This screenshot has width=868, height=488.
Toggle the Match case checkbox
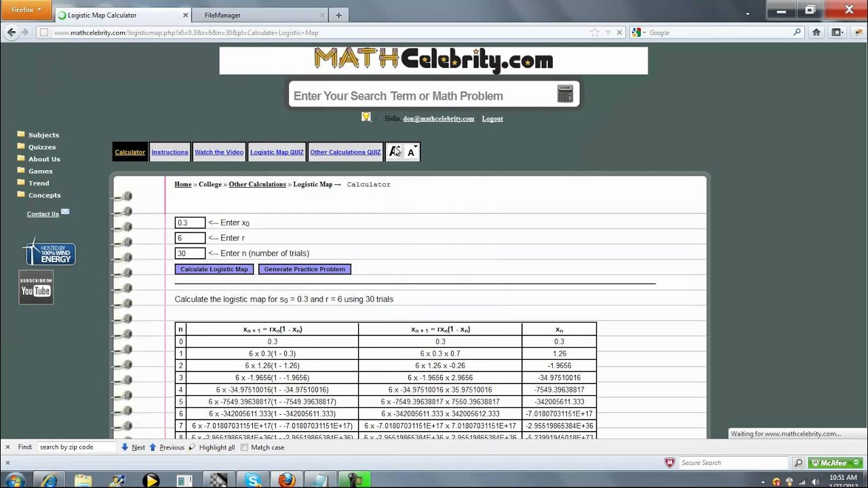point(244,447)
